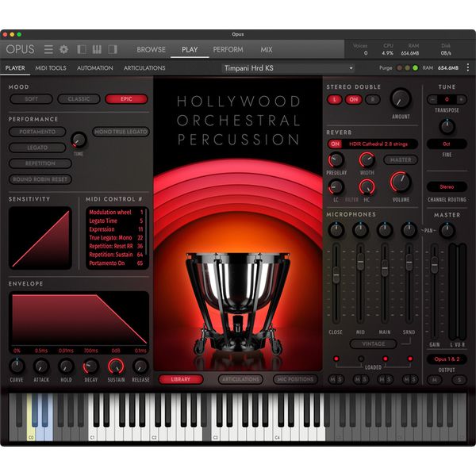This screenshot has width=476, height=476.
Task: Adjust the reverb Volume knob
Action: (401, 182)
